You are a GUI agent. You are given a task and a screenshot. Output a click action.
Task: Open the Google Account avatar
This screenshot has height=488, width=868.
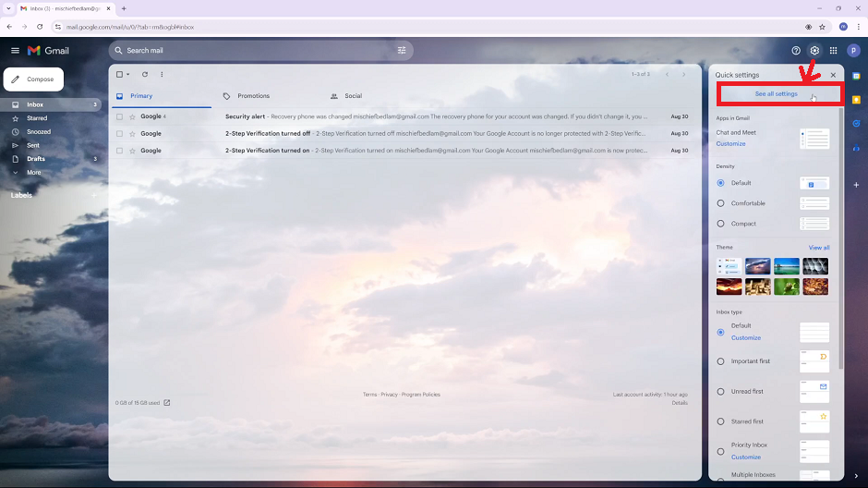click(853, 51)
